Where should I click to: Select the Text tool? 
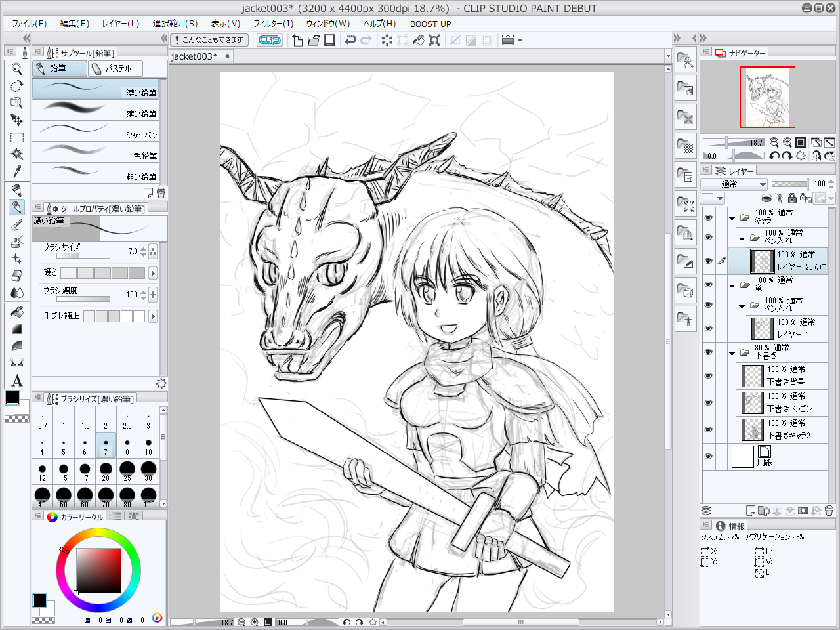pos(17,380)
